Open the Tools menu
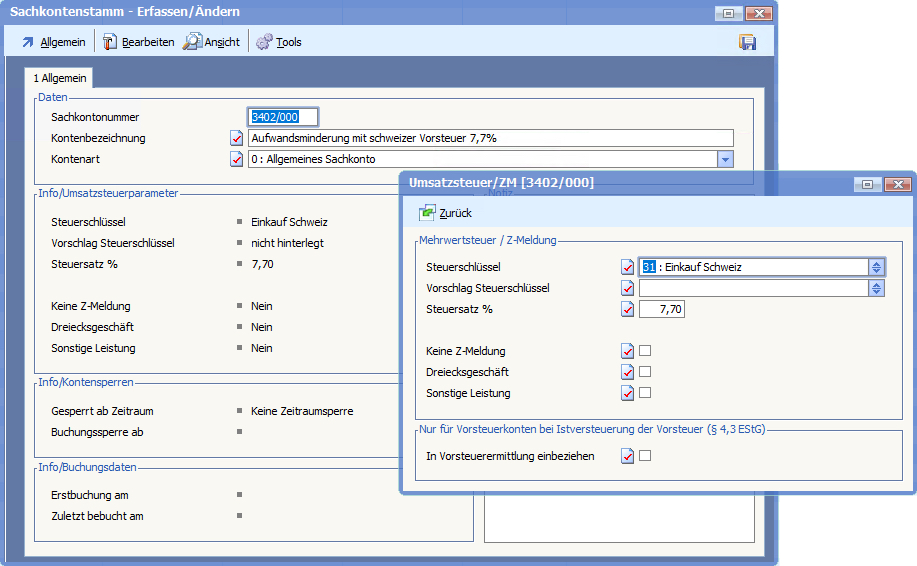The width and height of the screenshot is (917, 566). [279, 42]
